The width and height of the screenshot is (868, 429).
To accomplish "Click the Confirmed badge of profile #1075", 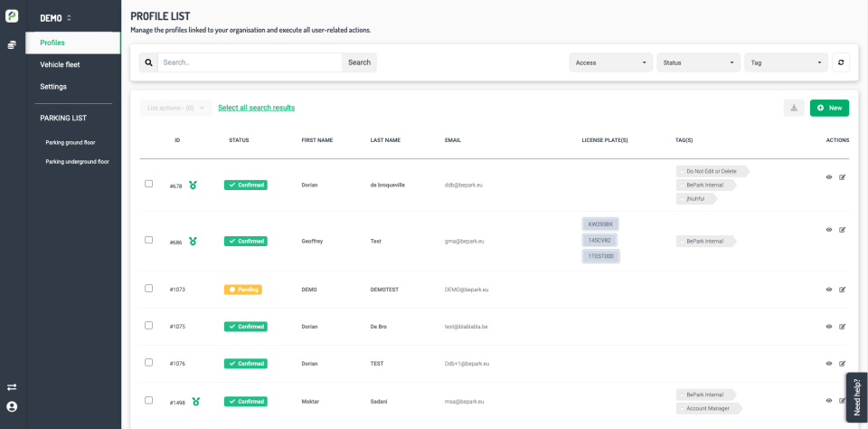I will pos(246,327).
